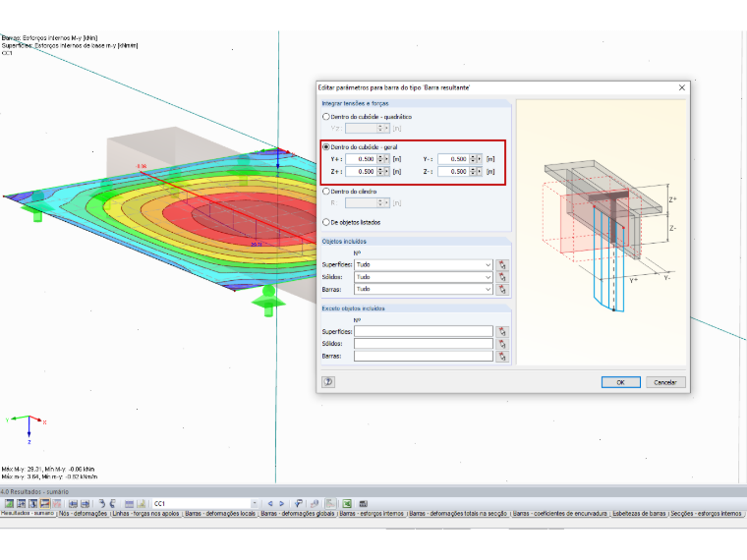Click the right-arrow table icon in toolbar

coord(86,503)
